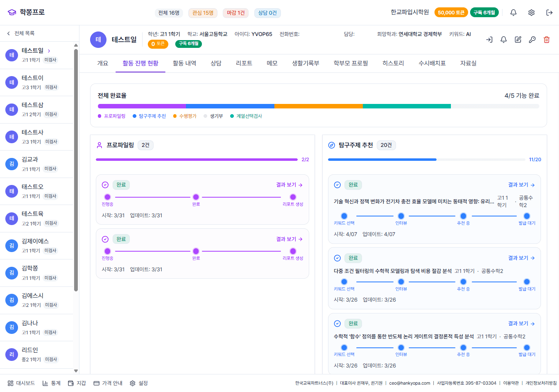Filter by 상담 0건 chip
559x392 pixels.
[267, 13]
